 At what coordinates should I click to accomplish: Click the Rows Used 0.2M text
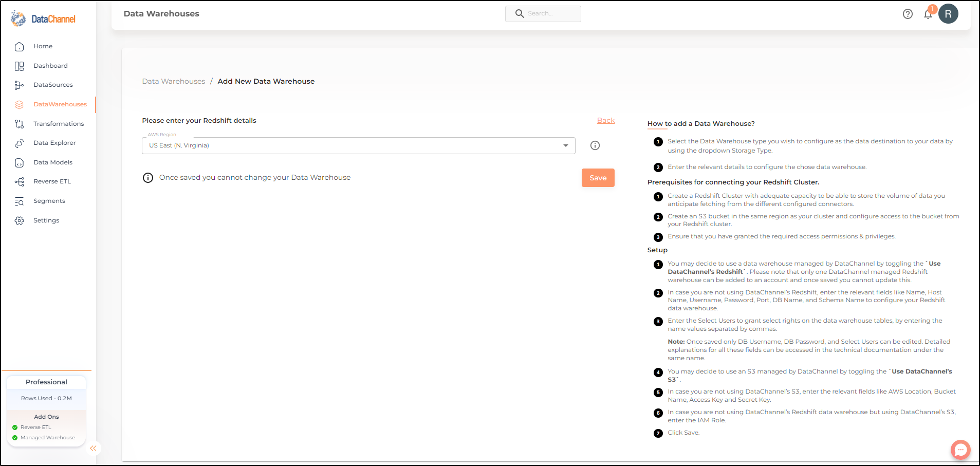(x=46, y=399)
